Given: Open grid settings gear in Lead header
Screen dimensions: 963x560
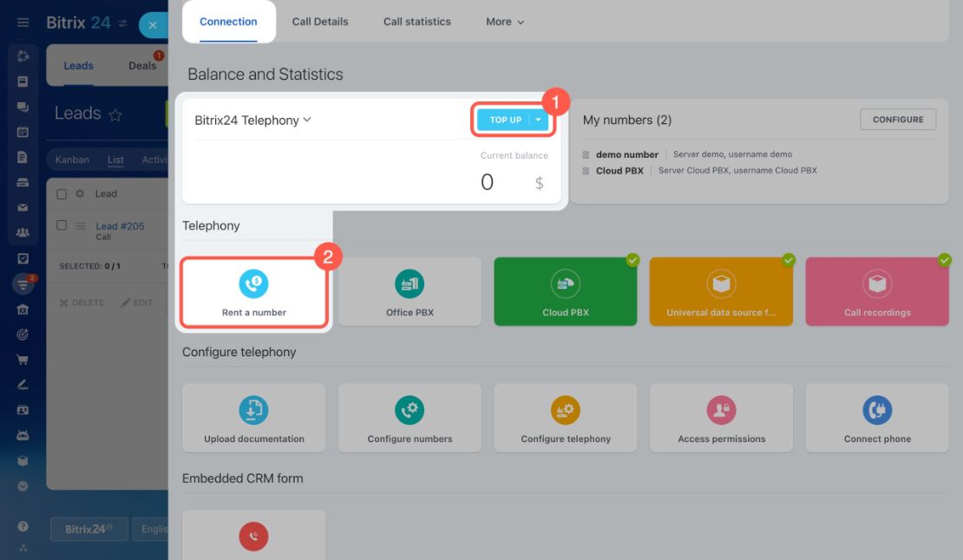Looking at the screenshot, I should pos(80,194).
